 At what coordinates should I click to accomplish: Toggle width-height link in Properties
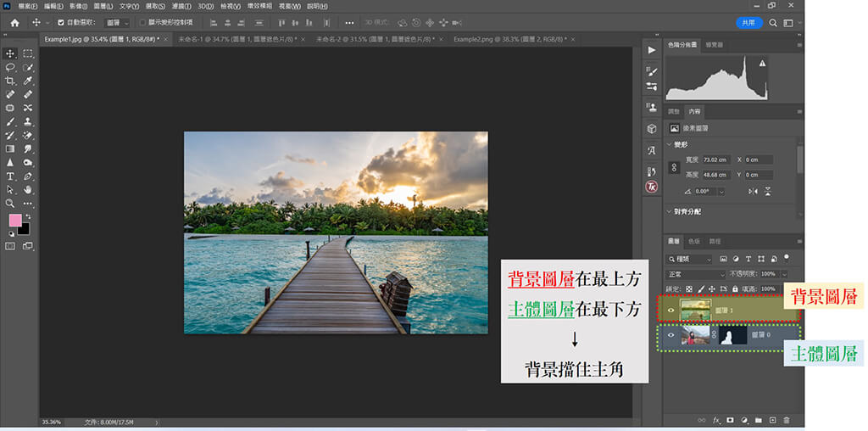point(674,167)
